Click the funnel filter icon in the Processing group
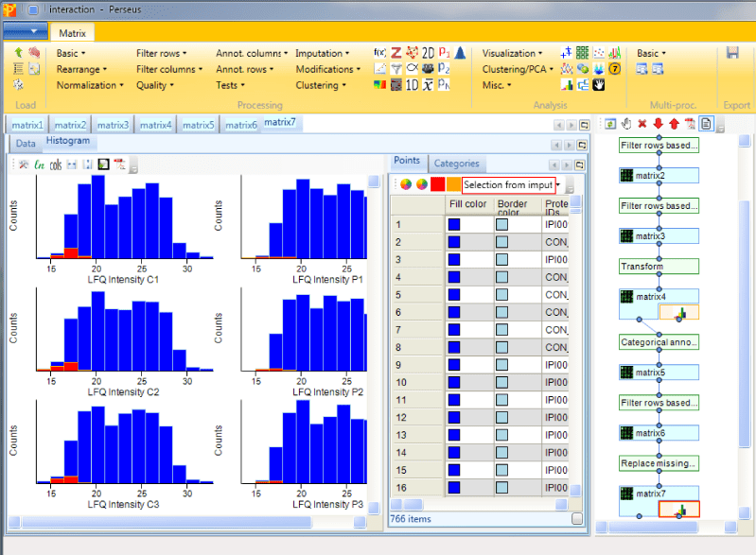Image resolution: width=756 pixels, height=555 pixels. 396,69
